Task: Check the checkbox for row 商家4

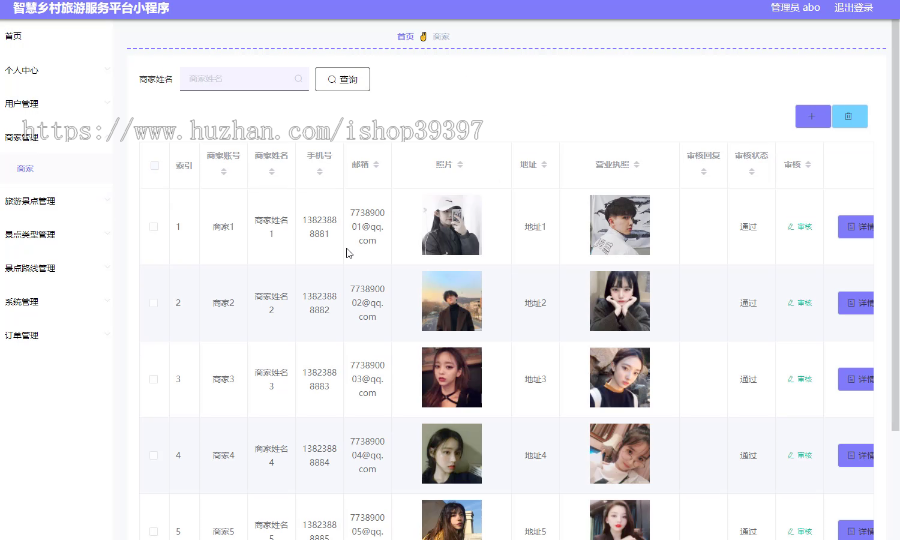Action: click(154, 456)
